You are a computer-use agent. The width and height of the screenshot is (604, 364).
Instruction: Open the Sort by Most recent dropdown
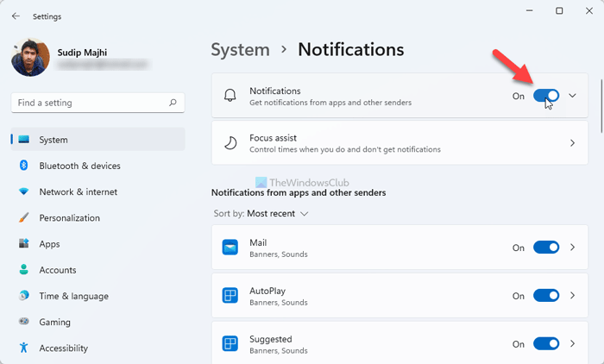point(277,213)
